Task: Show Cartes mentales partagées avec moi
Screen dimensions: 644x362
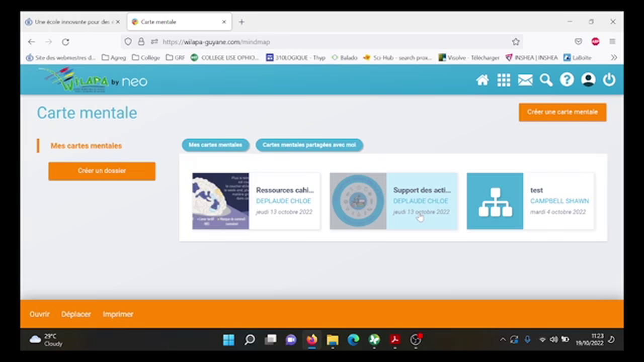Action: [x=309, y=145]
